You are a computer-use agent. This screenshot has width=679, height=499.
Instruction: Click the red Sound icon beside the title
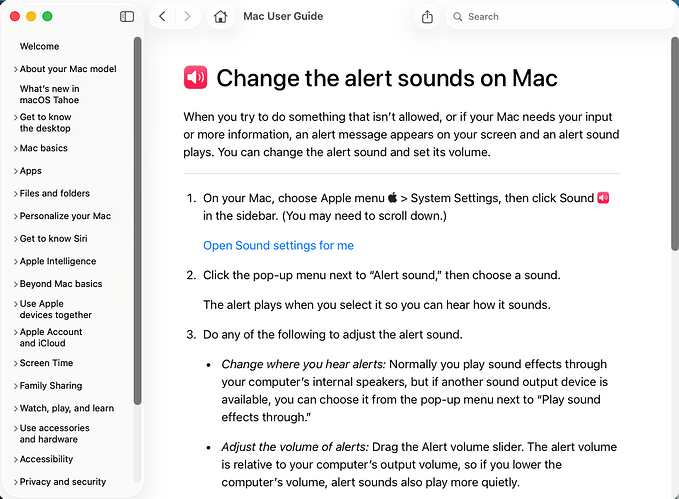[x=195, y=78]
